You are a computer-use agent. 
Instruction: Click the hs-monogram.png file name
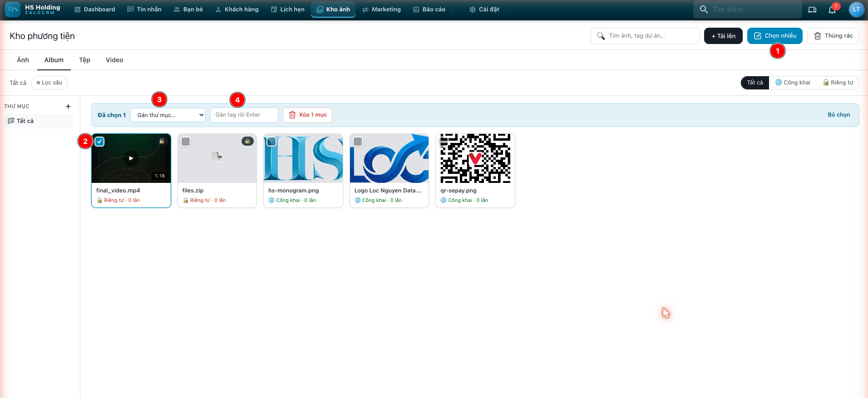pos(293,191)
